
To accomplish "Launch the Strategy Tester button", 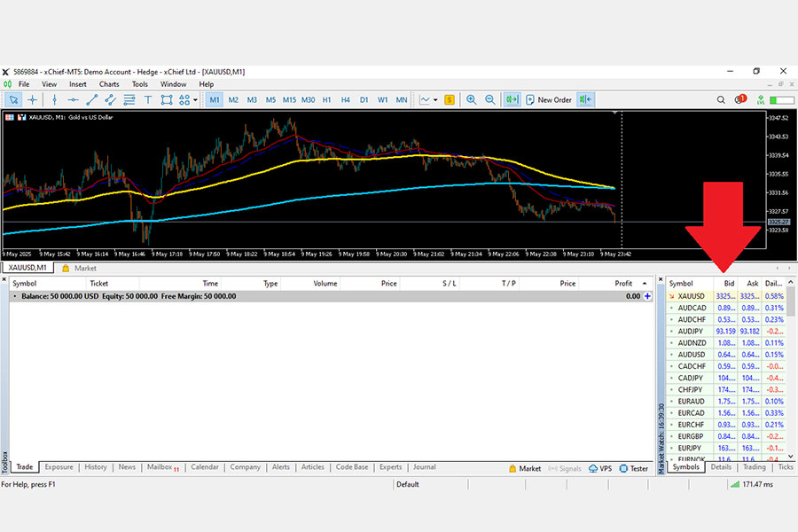I will tap(634, 468).
